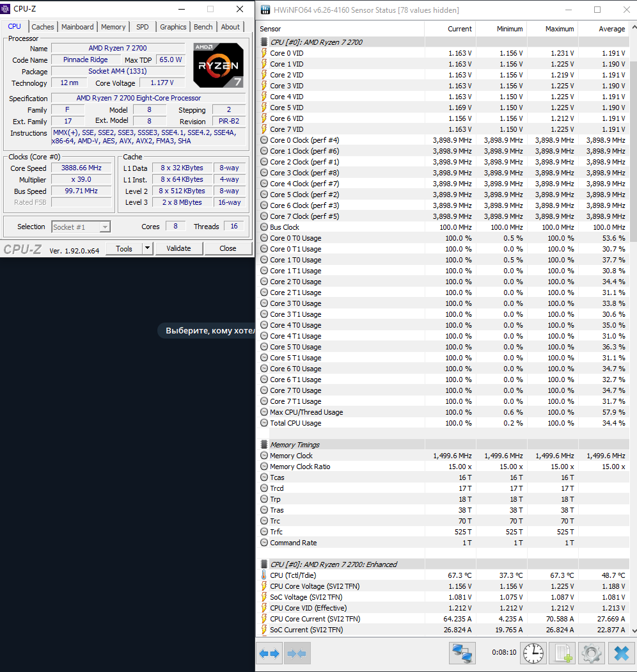Image resolution: width=637 pixels, height=672 pixels.
Task: Click the Specification AMD Ryzen 7 2700 field
Action: pyautogui.click(x=148, y=98)
